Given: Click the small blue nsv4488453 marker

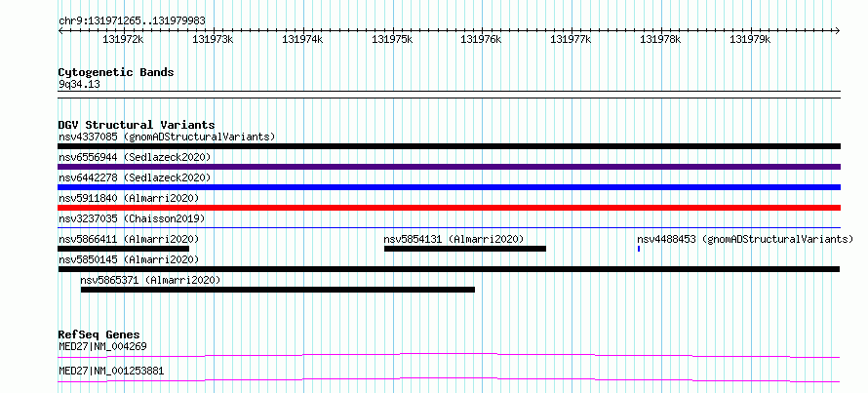Looking at the screenshot, I should pos(639,249).
